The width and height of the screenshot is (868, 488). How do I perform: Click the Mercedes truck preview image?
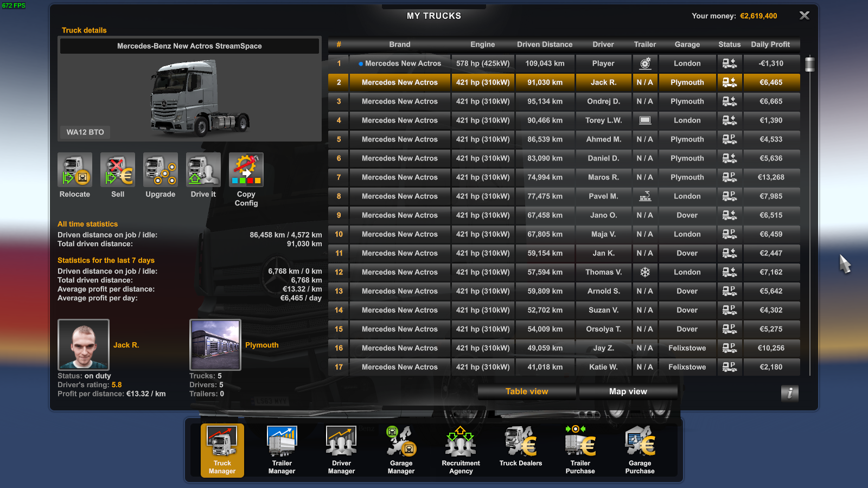pos(200,98)
